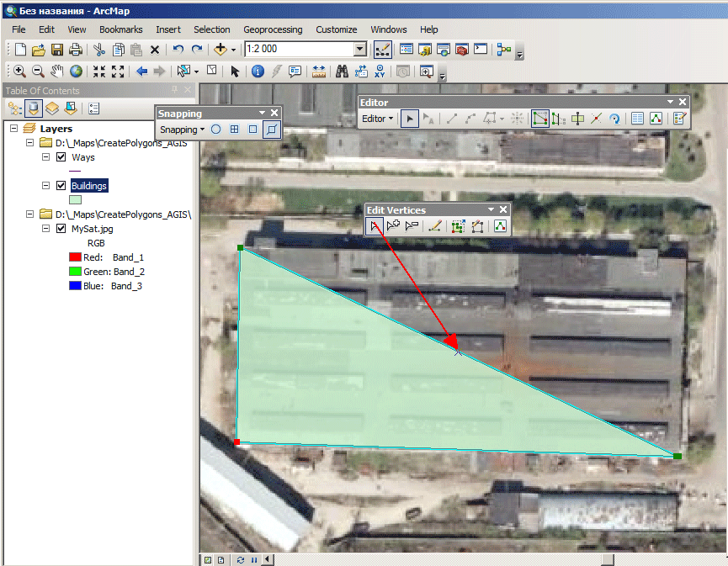The image size is (728, 566).
Task: Open the map scale dropdown
Action: pyautogui.click(x=360, y=49)
